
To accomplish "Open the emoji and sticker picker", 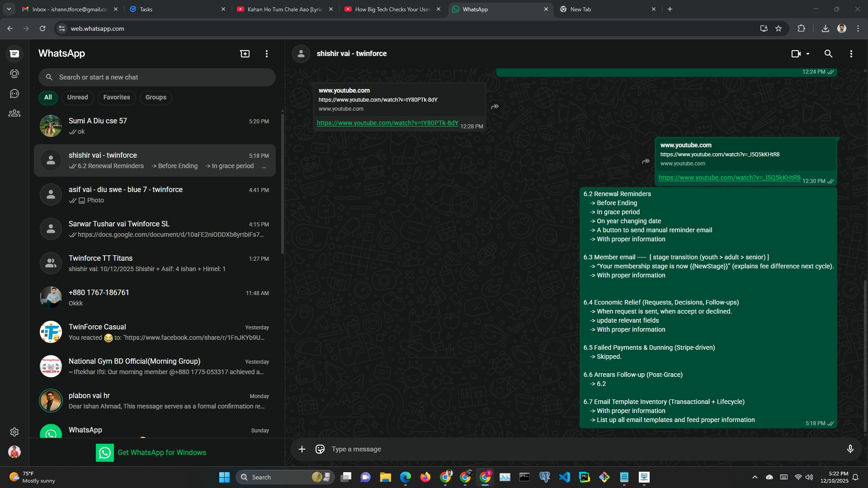I will [320, 449].
